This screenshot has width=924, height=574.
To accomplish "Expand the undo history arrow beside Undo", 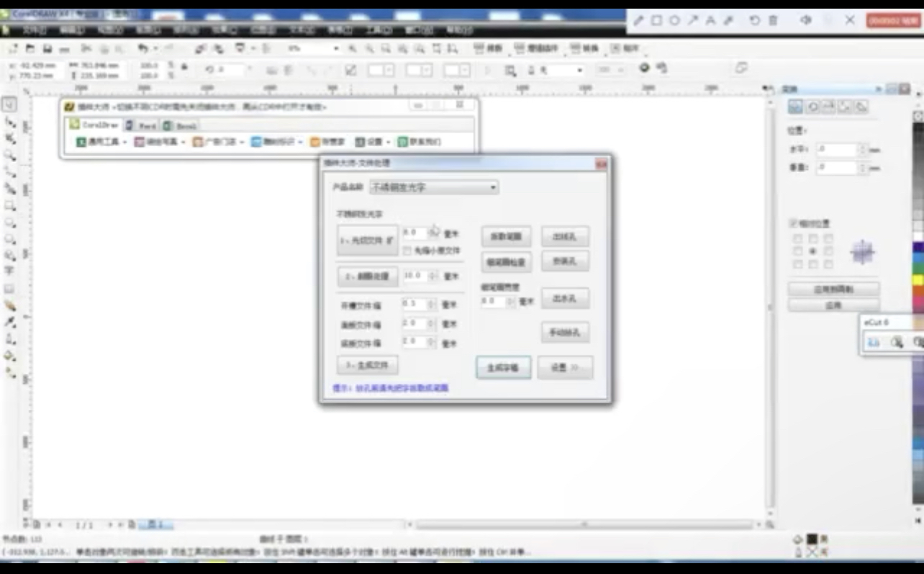I will tap(155, 48).
